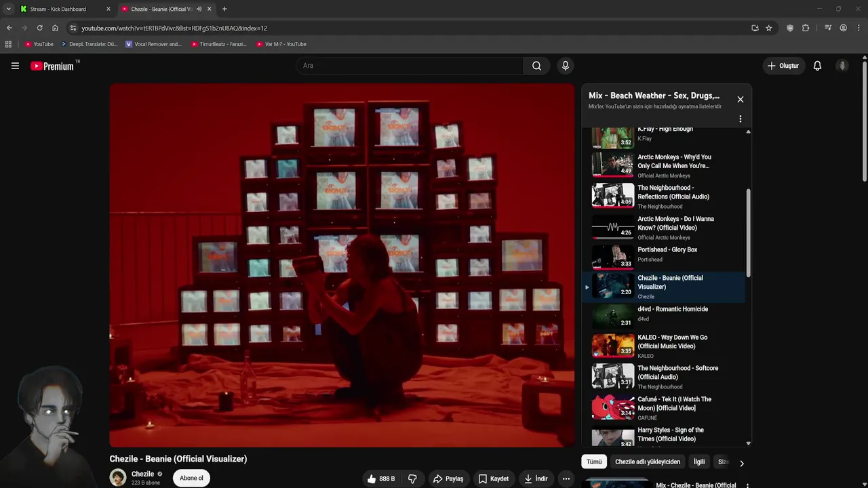Viewport: 868px width, 488px height.
Task: Play K.Flay - High Enough from playlist
Action: pos(664,138)
